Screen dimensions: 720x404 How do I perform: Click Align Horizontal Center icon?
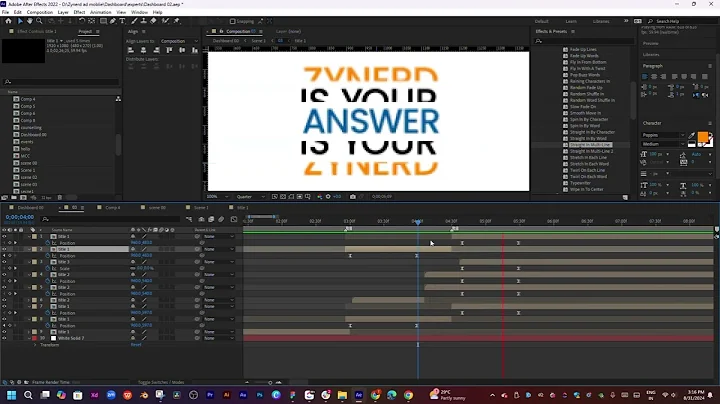tap(144, 50)
